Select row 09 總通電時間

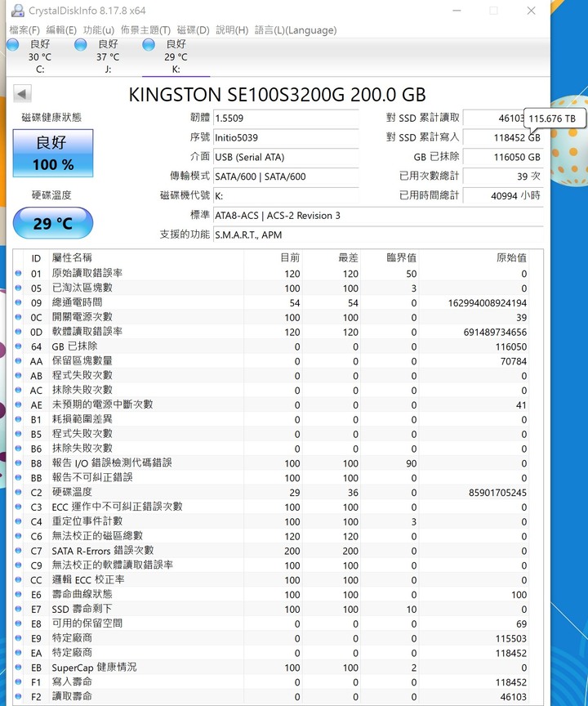pyautogui.click(x=271, y=302)
